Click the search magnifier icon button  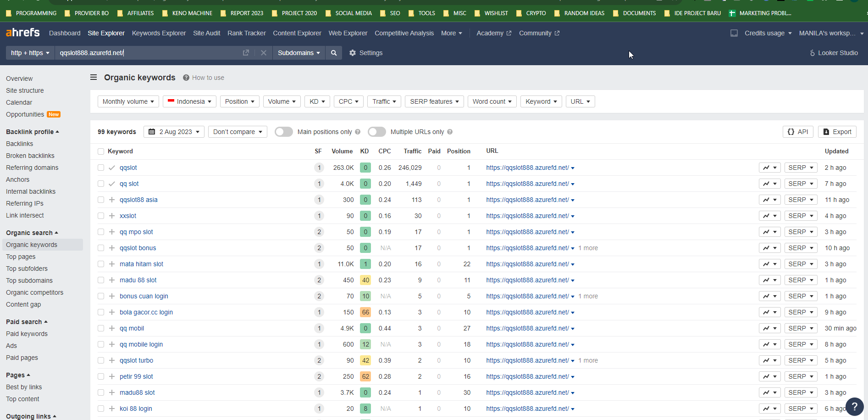(x=334, y=53)
